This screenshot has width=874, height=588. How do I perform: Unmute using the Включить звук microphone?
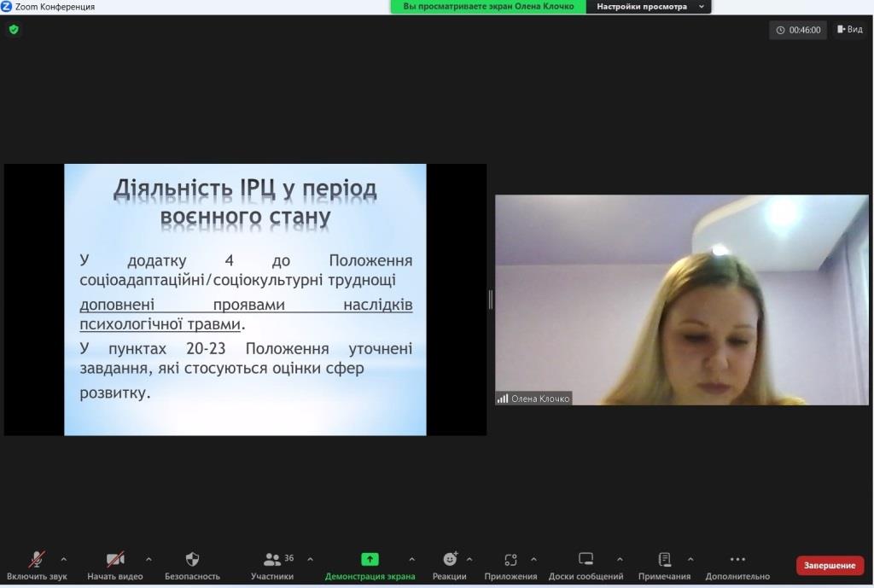click(x=37, y=565)
